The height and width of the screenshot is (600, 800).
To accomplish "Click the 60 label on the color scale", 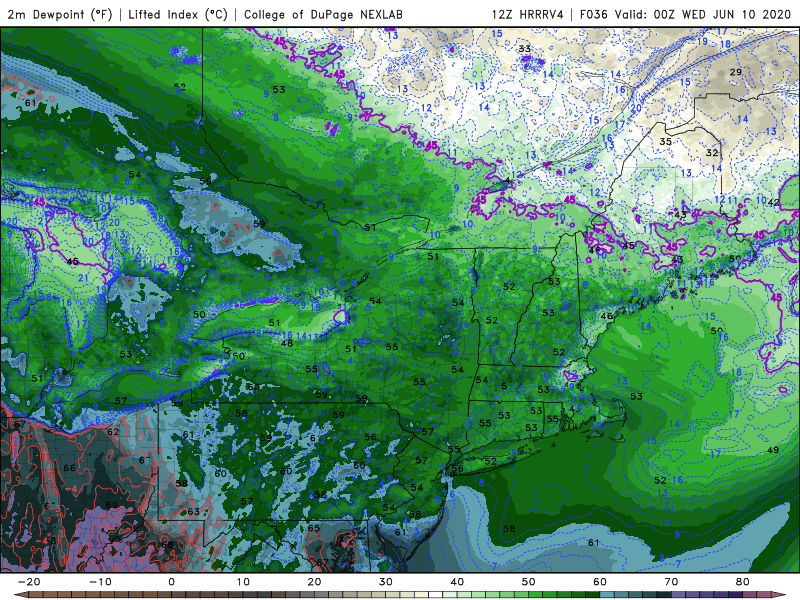I will pyautogui.click(x=600, y=582).
